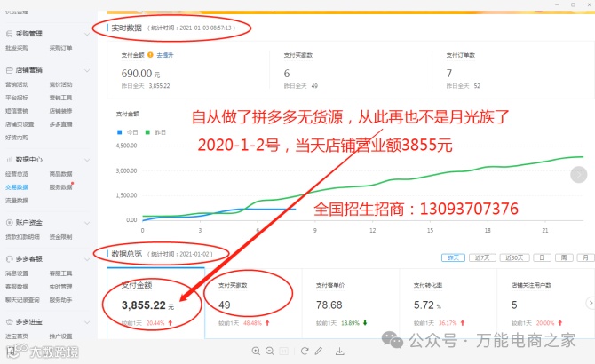Zoom in with the magnifier-plus viewer icon
Image resolution: width=595 pixels, height=364 pixels.
click(256, 351)
